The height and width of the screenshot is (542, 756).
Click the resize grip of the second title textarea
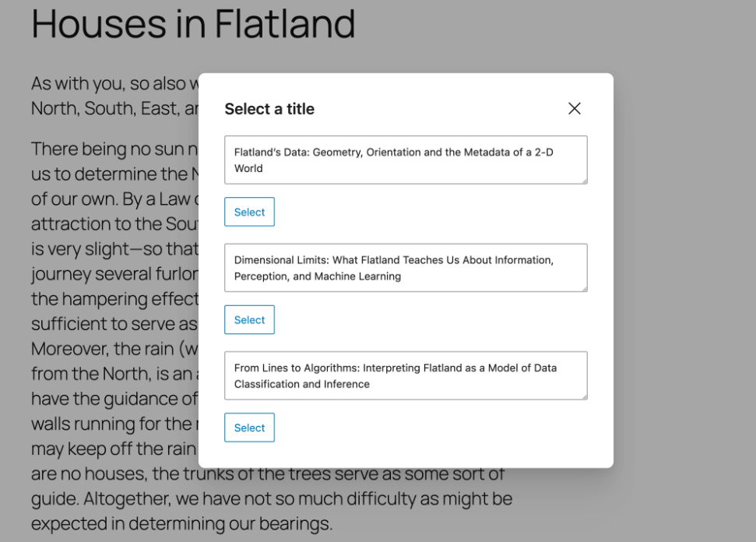[x=582, y=287]
